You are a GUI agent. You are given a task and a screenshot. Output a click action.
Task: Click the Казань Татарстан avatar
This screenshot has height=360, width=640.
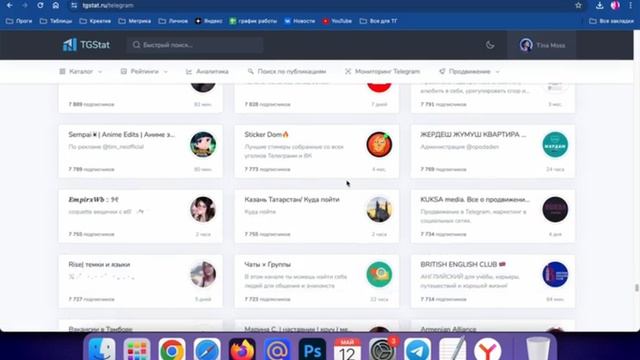[x=379, y=209]
